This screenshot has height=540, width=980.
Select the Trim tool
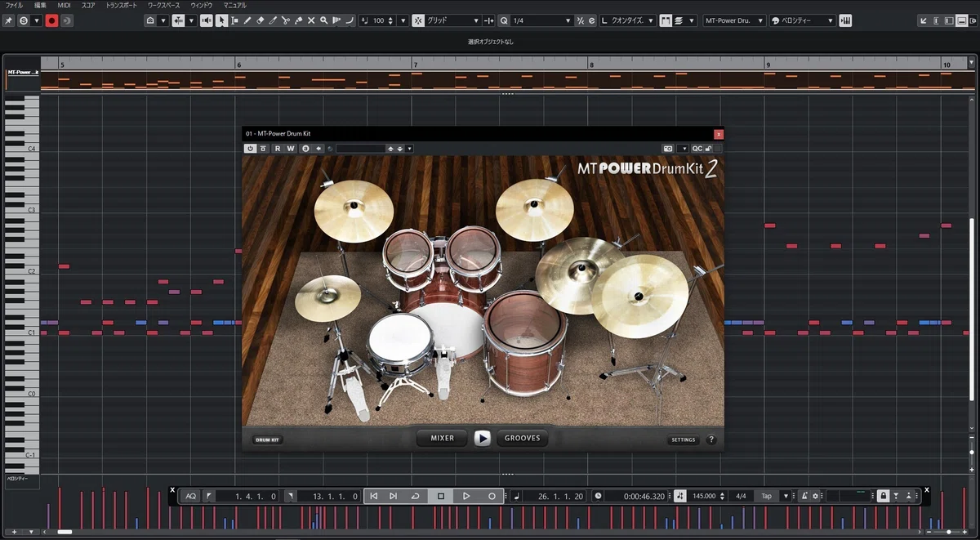(273, 20)
